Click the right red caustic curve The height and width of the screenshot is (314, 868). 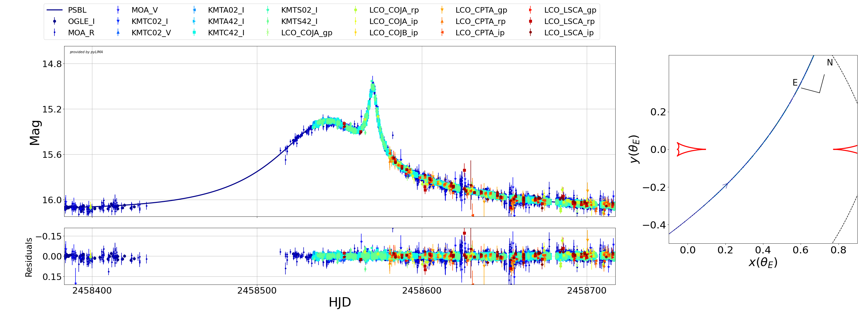tap(845, 149)
